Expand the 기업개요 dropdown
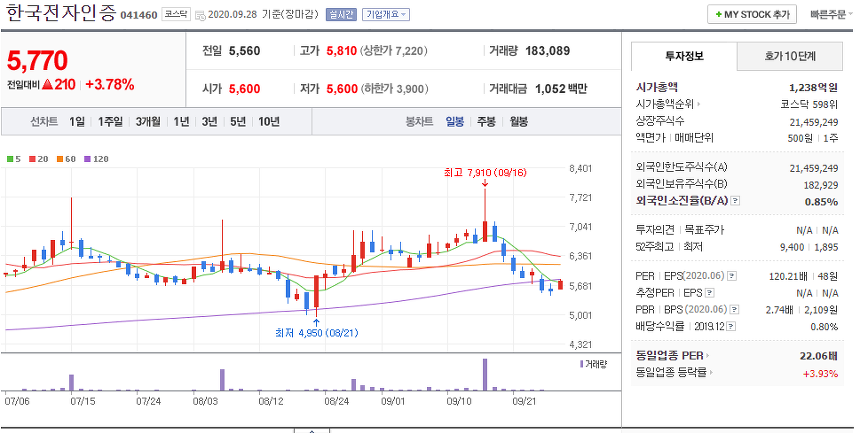Image resolution: width=860 pixels, height=433 pixels. [386, 15]
